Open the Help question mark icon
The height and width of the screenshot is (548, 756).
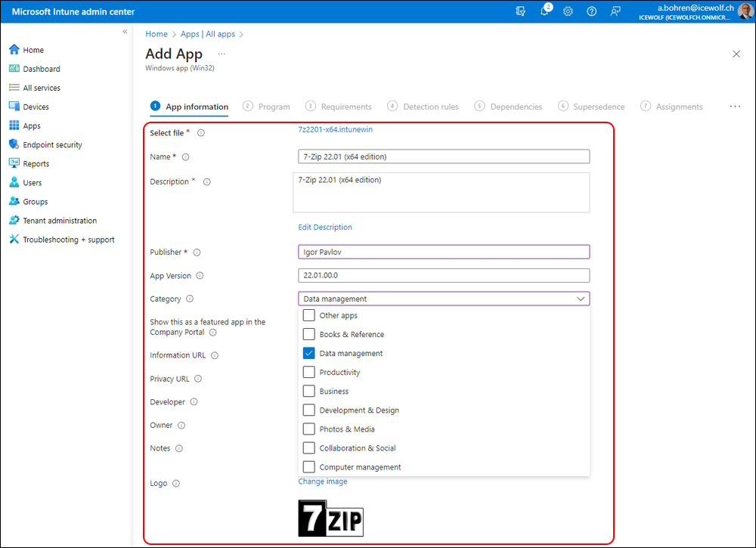592,11
